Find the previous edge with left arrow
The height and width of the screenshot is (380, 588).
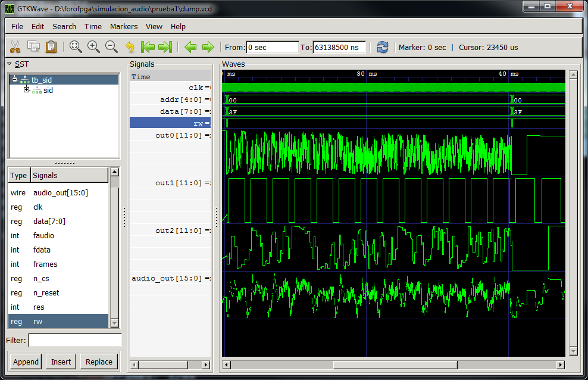tap(190, 47)
